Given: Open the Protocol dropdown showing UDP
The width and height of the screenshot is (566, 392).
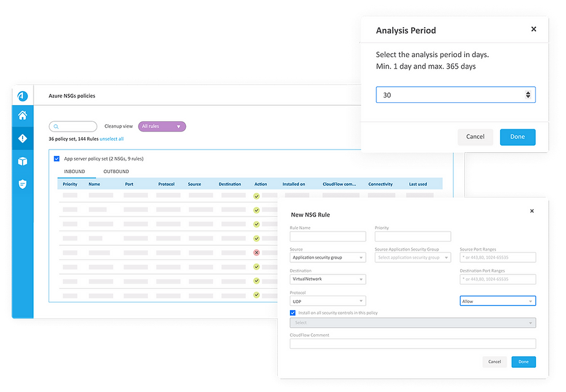Looking at the screenshot, I should (327, 301).
